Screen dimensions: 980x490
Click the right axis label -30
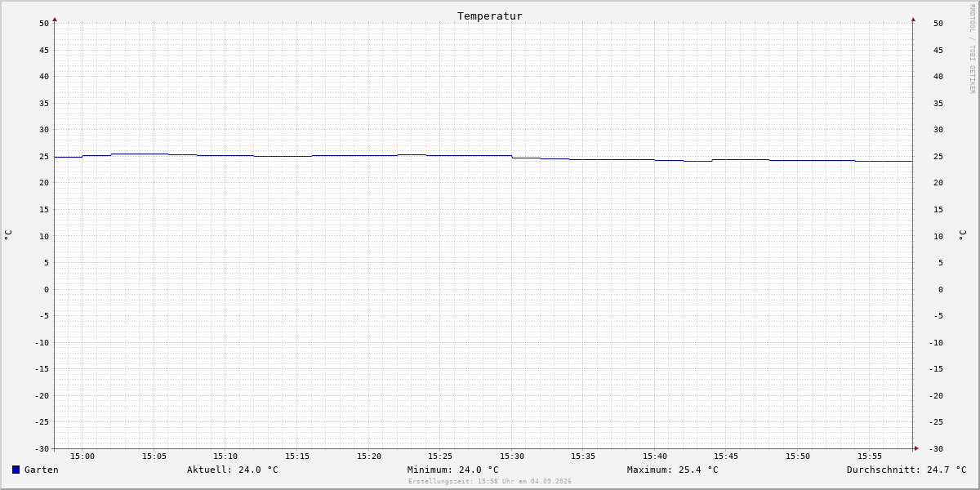(936, 449)
